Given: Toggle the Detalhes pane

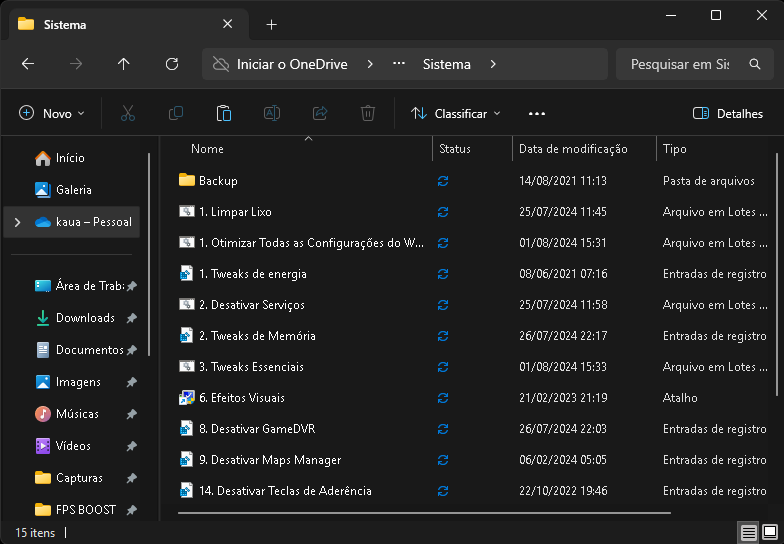Looking at the screenshot, I should [728, 114].
